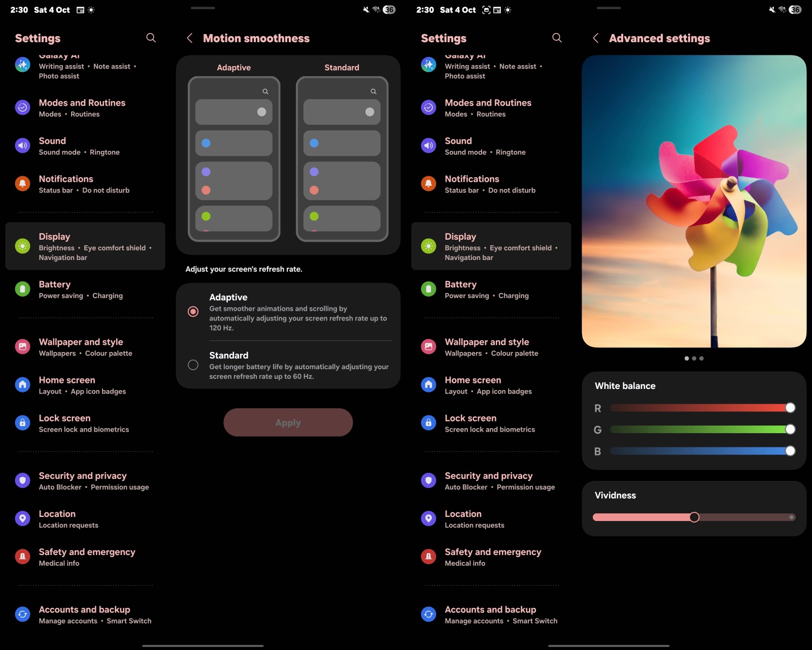Select the Adaptive 120 Hz radio button
This screenshot has width=812, height=650.
coord(193,311)
